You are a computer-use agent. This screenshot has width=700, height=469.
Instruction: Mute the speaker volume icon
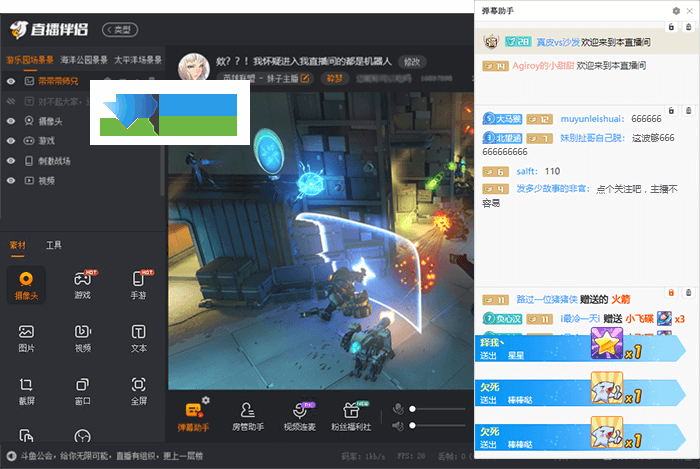click(398, 426)
